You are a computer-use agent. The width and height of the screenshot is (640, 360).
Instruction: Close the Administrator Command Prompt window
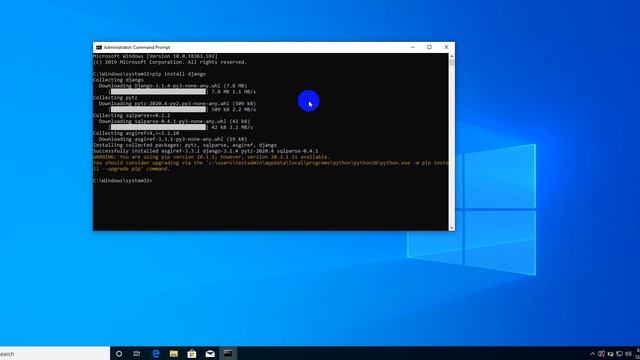coord(446,47)
